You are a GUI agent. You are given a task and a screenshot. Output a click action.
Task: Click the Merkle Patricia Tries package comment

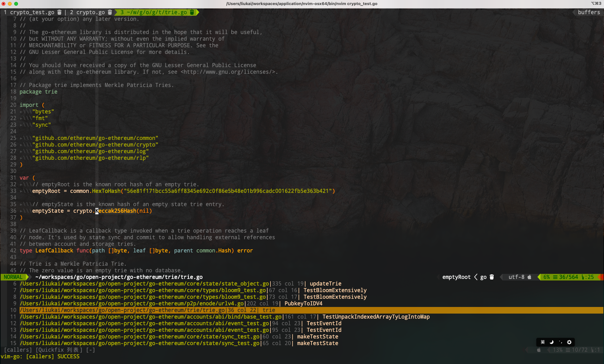[x=97, y=85]
